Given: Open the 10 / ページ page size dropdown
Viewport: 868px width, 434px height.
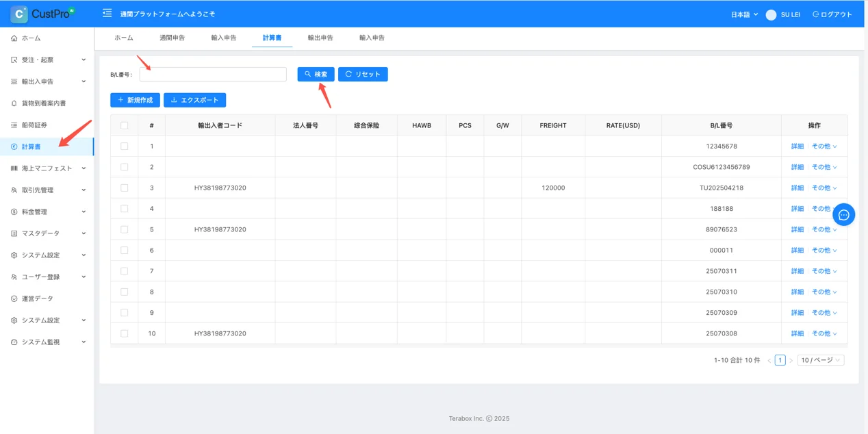Looking at the screenshot, I should (820, 360).
